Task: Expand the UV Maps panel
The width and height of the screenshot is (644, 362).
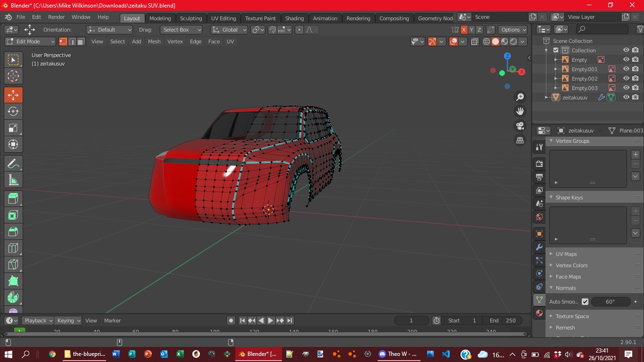Action: (566, 254)
